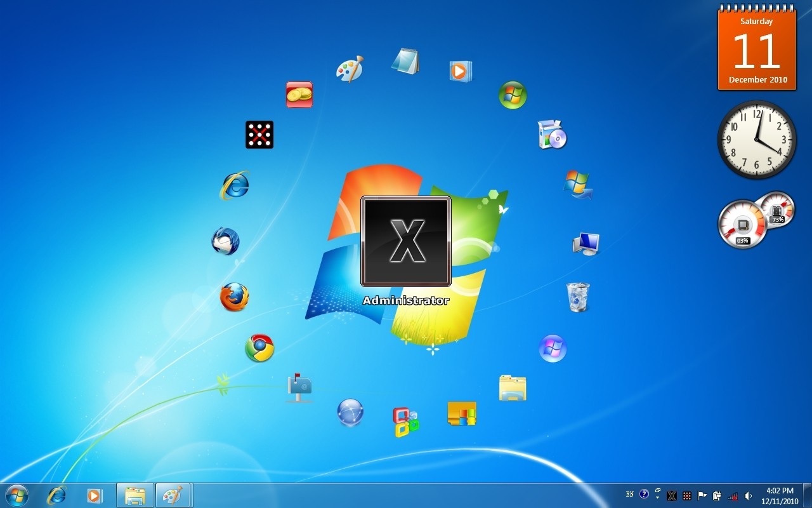Open Action Center via the flag tray icon
Image resolution: width=812 pixels, height=508 pixels.
click(x=702, y=495)
